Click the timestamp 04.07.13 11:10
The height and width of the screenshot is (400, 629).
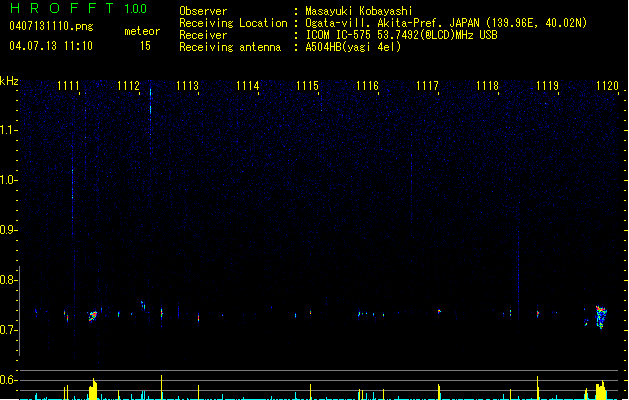[51, 46]
